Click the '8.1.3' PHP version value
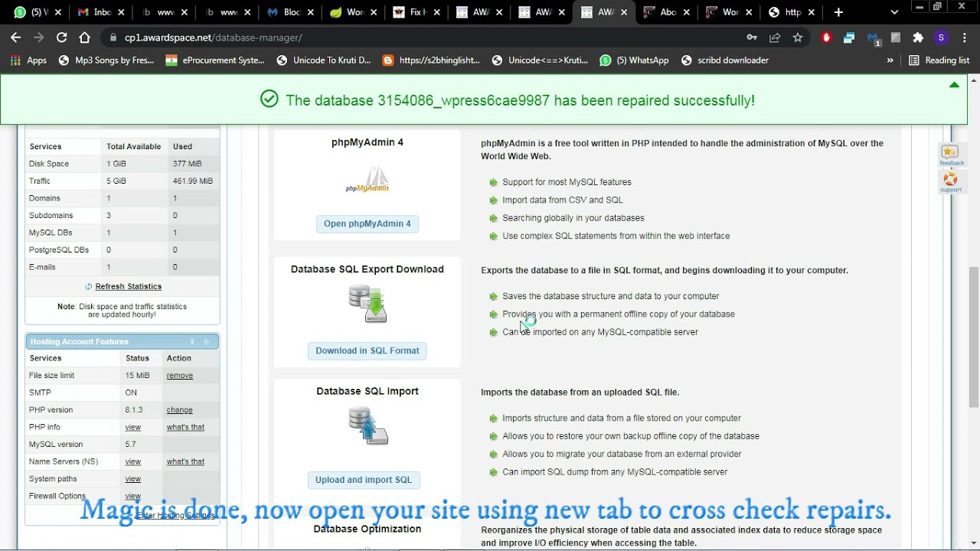The image size is (980, 551). point(134,410)
